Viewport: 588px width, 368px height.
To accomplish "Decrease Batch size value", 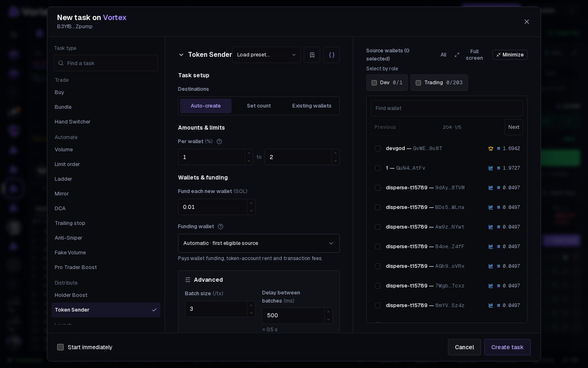I will point(251,313).
